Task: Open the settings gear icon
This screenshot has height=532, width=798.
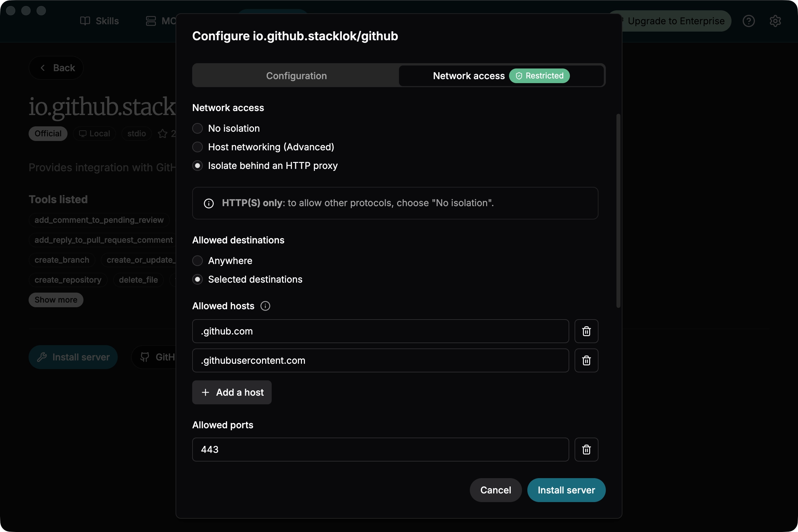Action: (775, 21)
